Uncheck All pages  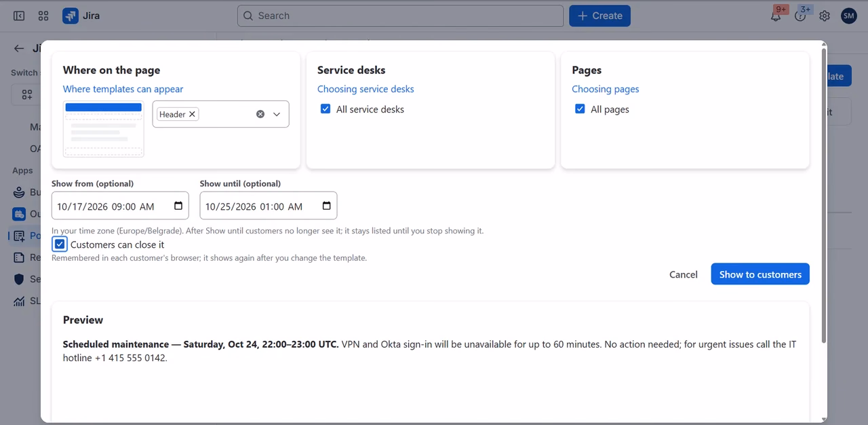580,109
